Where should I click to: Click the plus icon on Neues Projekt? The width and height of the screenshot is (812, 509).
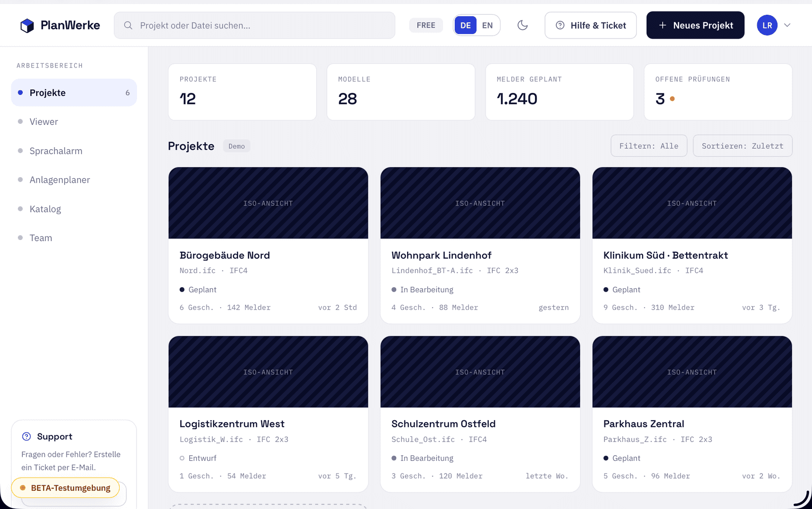click(x=662, y=25)
